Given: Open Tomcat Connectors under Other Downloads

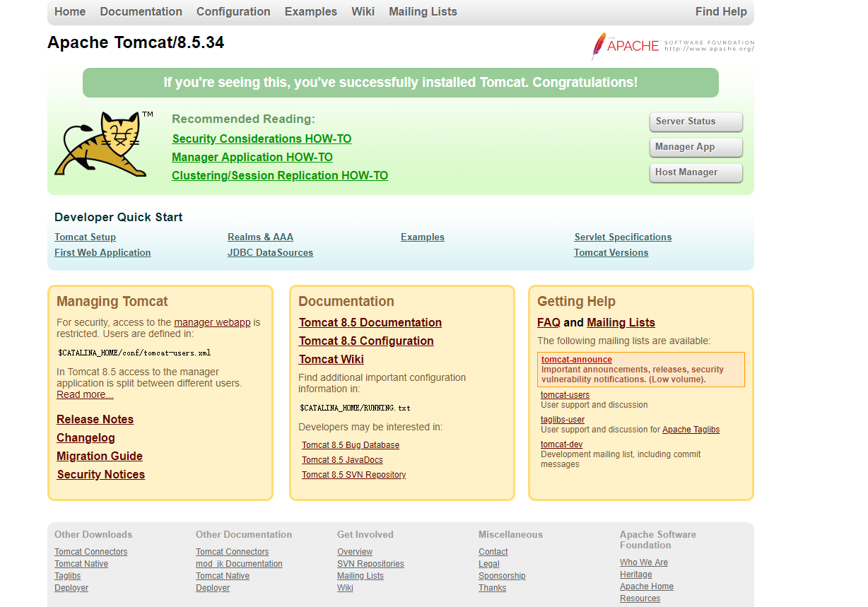Looking at the screenshot, I should 91,552.
